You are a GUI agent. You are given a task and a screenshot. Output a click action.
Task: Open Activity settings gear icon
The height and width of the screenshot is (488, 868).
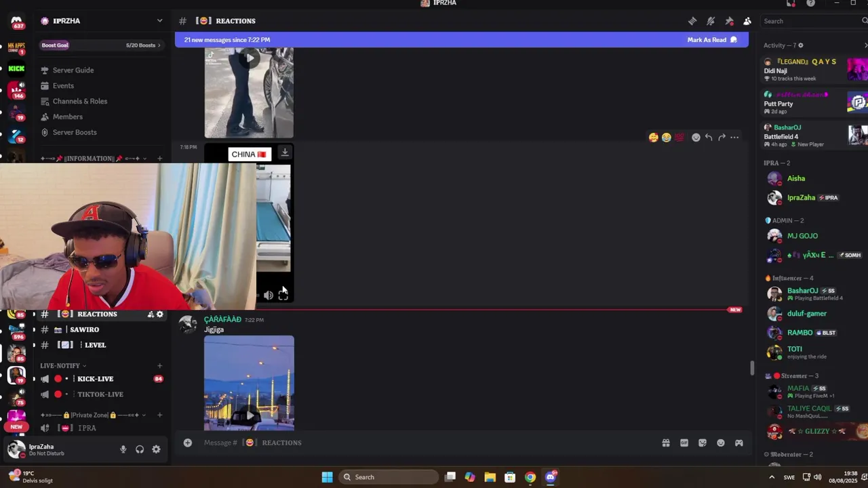point(801,45)
